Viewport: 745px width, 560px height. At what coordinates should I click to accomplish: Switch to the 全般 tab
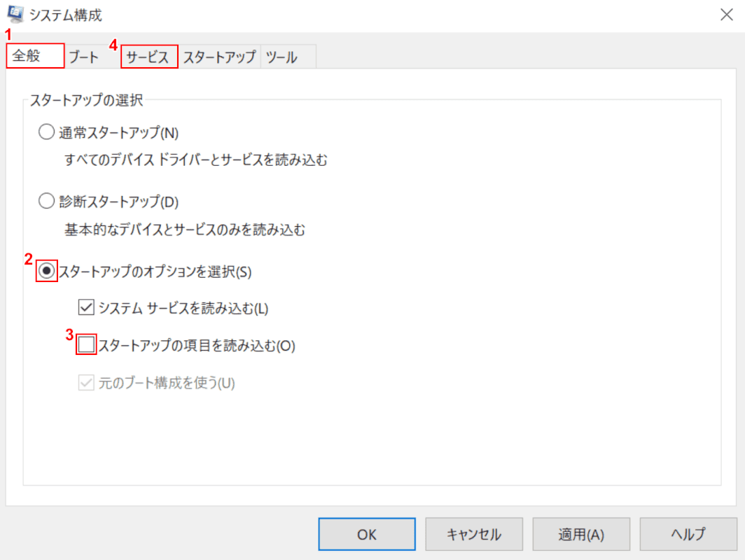point(35,55)
